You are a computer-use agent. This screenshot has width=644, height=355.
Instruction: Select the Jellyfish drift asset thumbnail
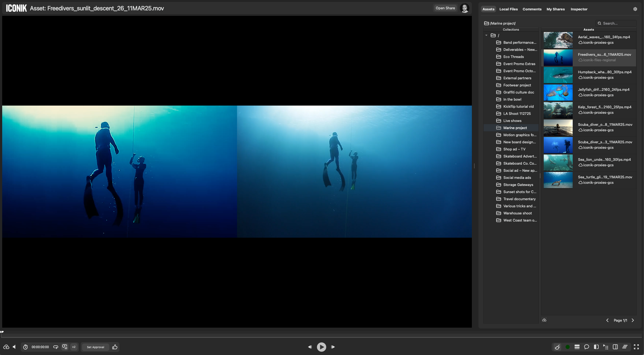coord(558,92)
